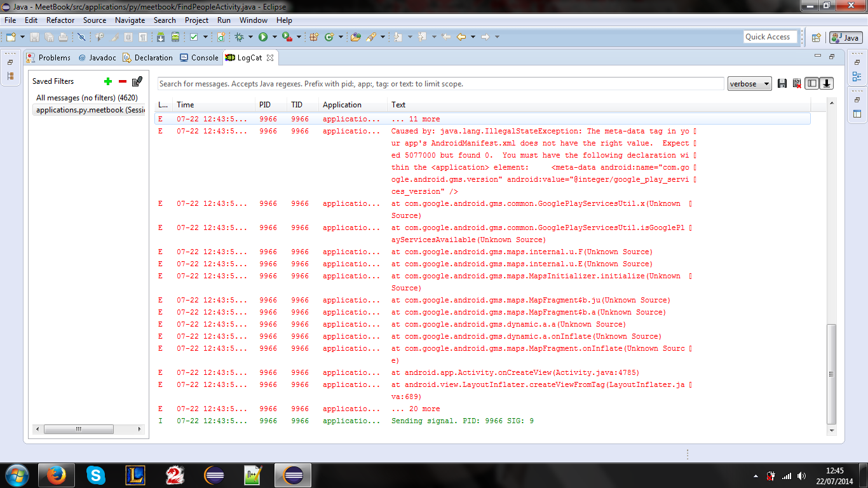
Task: Expand the Lint check dropdown arrow
Action: [205, 37]
